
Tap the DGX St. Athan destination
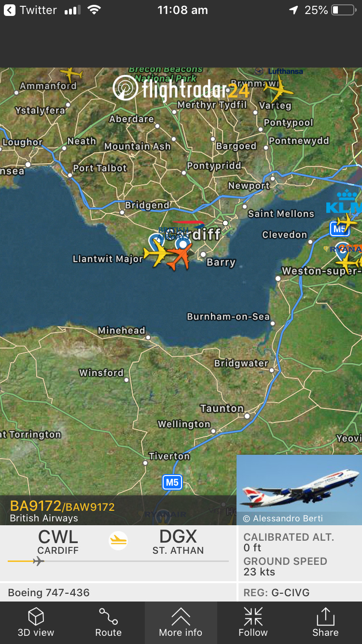(x=178, y=542)
